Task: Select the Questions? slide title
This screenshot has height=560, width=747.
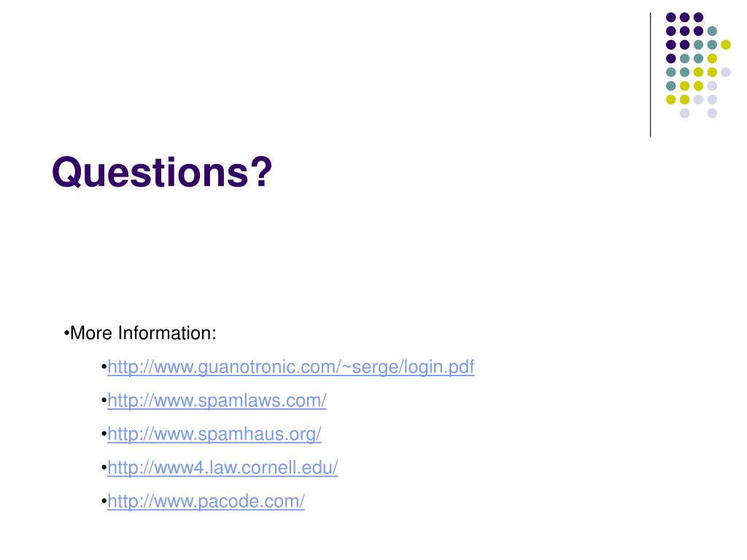Action: 162,172
